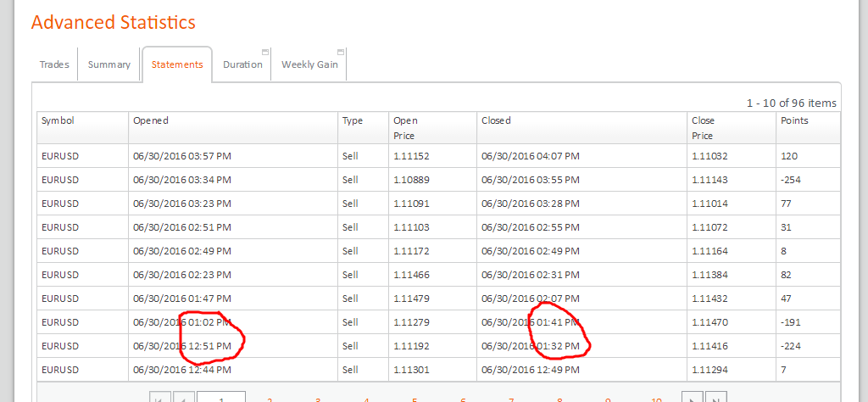Open the Duration tab pop-out icon
Image resolution: width=868 pixels, height=402 pixels.
265,52
